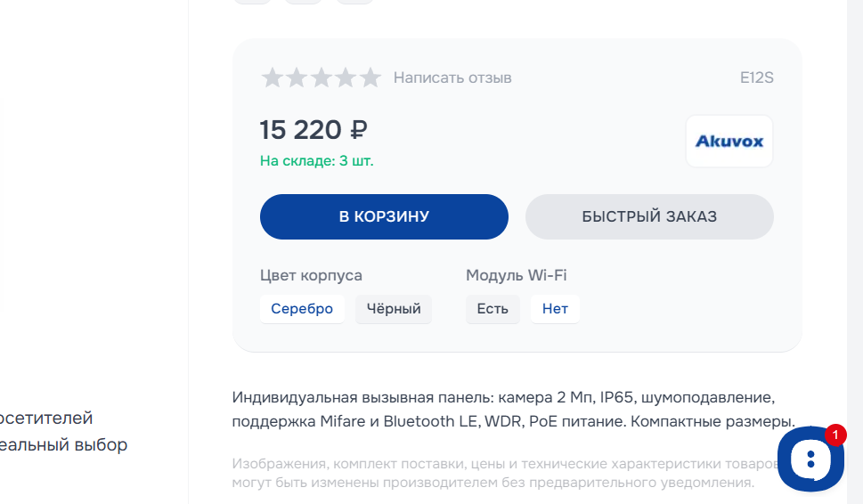Set rating to three stars
Screen dimensions: 863x504
point(321,78)
